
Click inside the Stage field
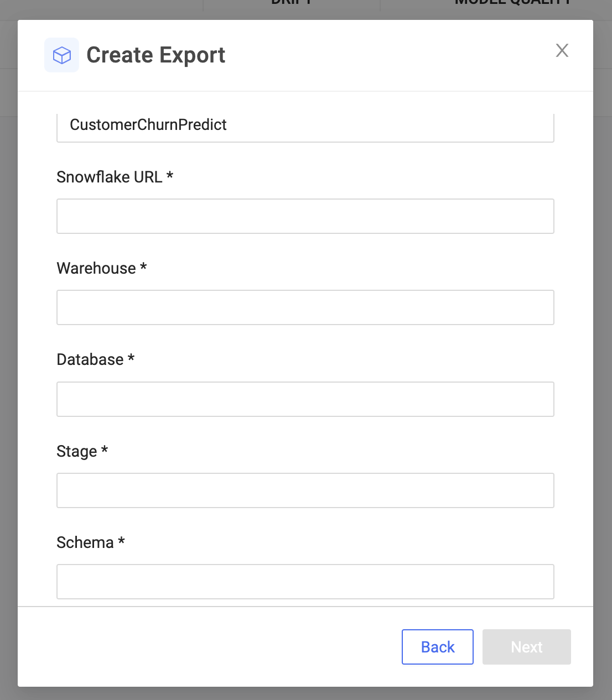pos(305,490)
